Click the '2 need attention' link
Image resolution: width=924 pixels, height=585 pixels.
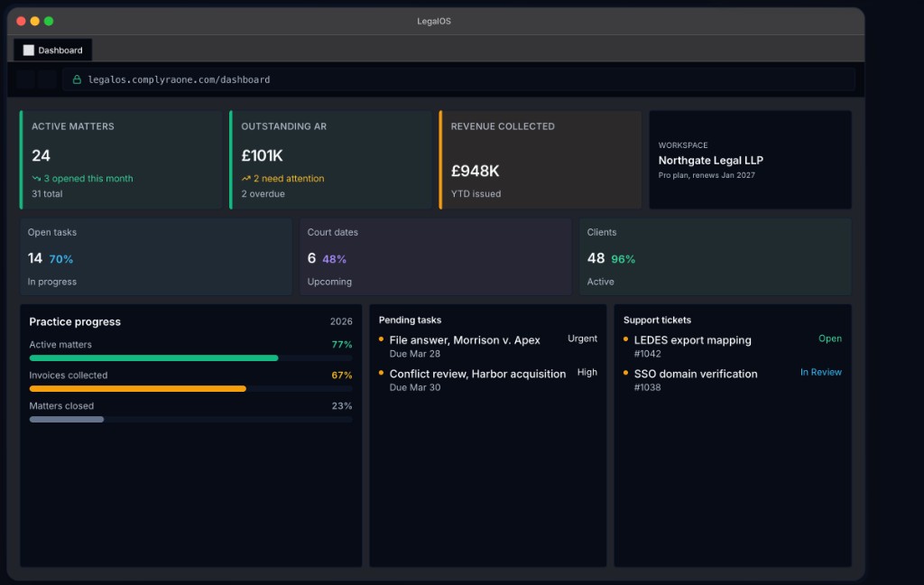[x=289, y=178]
